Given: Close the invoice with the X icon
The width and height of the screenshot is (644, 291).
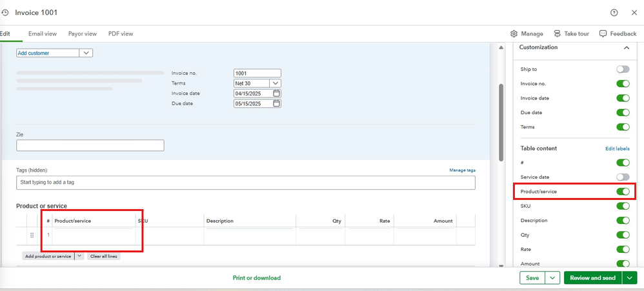Looking at the screenshot, I should [x=634, y=13].
